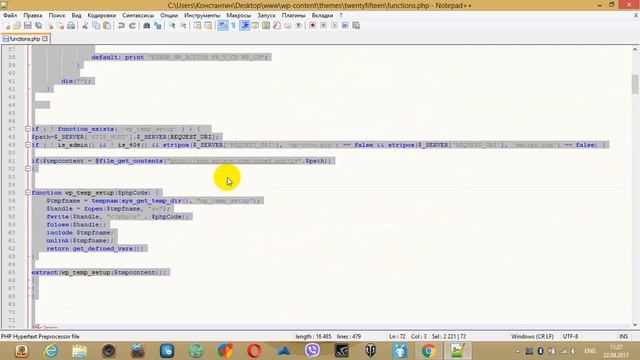The width and height of the screenshot is (640, 360).
Task: Open the Макросы menu
Action: [239, 16]
